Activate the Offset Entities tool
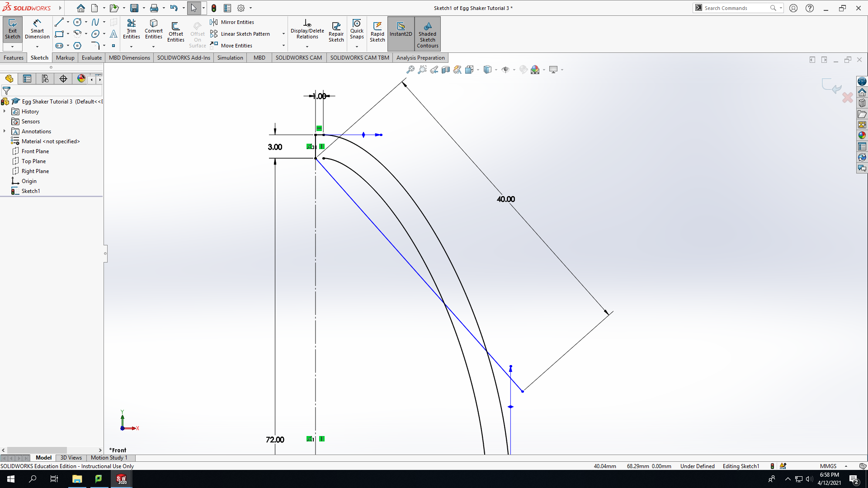 coord(175,32)
